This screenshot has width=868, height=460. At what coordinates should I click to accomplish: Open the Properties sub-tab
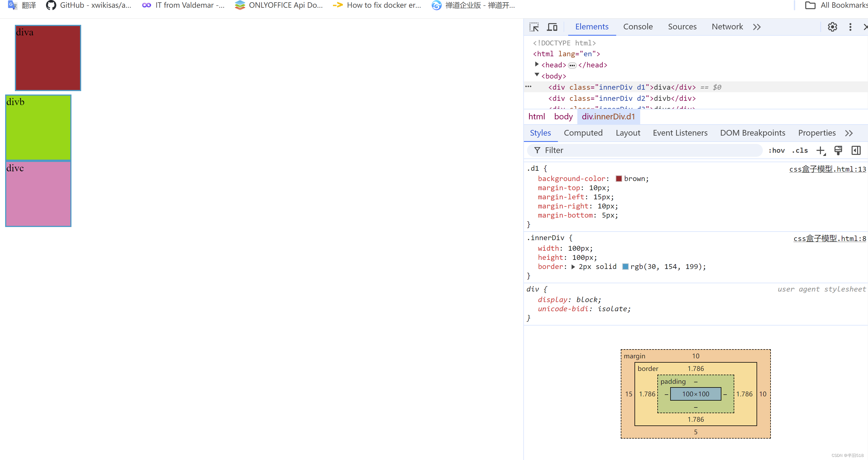click(817, 133)
